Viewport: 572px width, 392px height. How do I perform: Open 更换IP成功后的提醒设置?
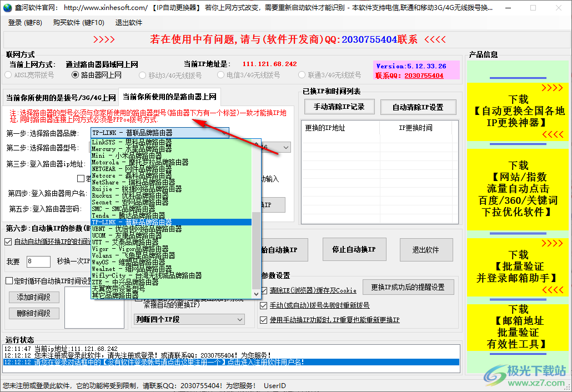pyautogui.click(x=408, y=288)
